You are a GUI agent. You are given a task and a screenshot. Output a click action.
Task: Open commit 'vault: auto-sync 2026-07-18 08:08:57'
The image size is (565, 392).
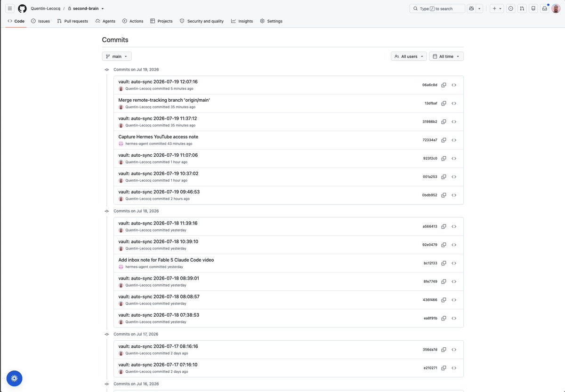pos(159,296)
